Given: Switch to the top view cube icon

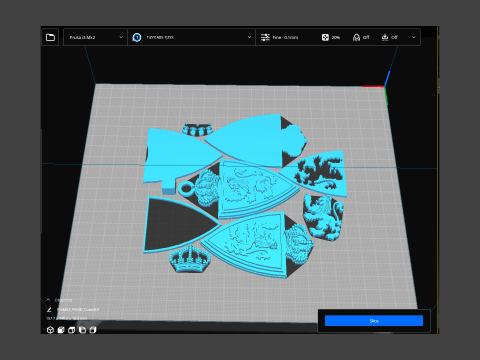Looking at the screenshot, I should click(x=71, y=330).
